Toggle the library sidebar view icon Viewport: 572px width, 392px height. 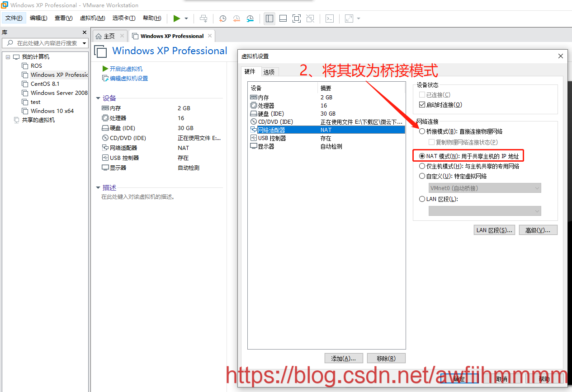click(269, 19)
